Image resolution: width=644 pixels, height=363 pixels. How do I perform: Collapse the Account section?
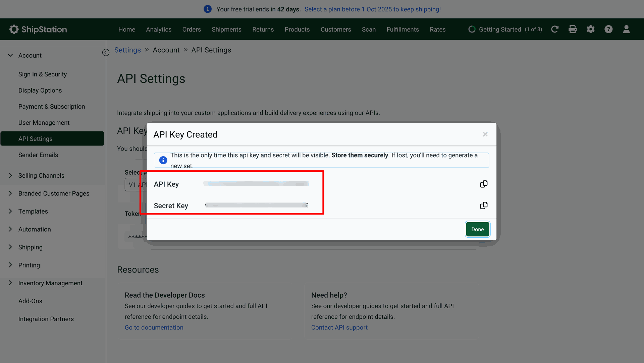pos(10,55)
